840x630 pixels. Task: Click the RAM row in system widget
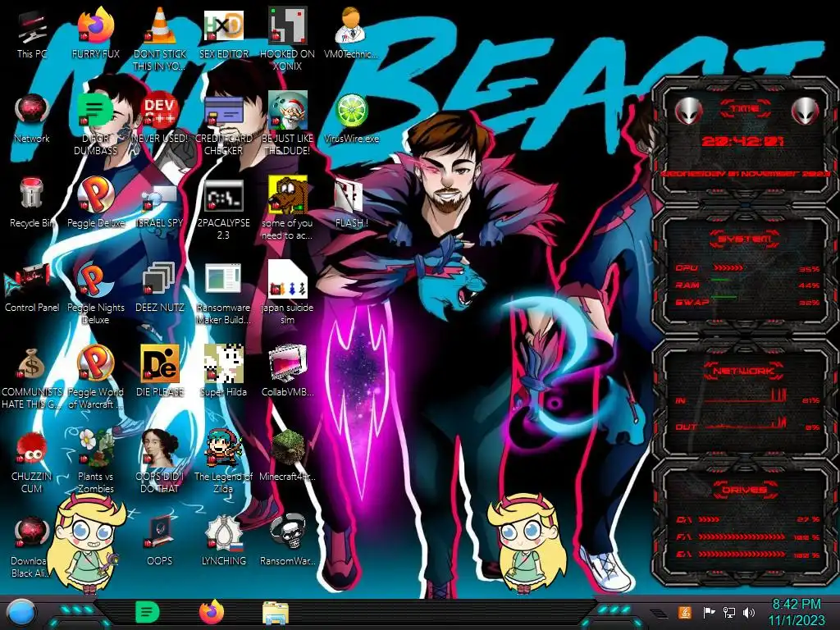(747, 285)
